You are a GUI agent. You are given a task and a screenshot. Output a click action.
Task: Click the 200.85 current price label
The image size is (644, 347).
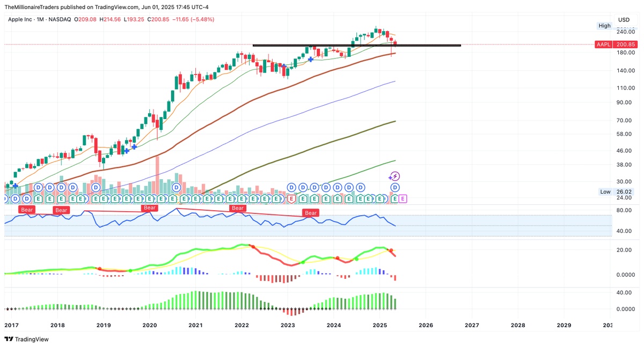point(625,45)
